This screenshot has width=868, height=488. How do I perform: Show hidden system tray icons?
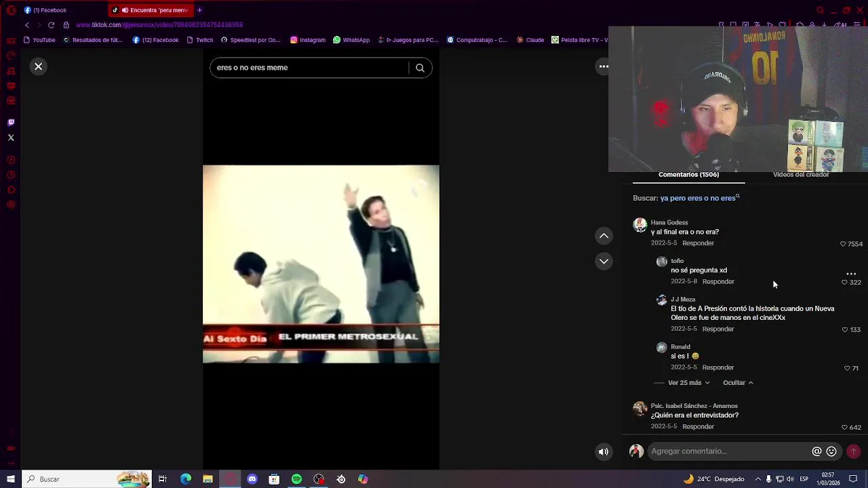[x=758, y=479]
